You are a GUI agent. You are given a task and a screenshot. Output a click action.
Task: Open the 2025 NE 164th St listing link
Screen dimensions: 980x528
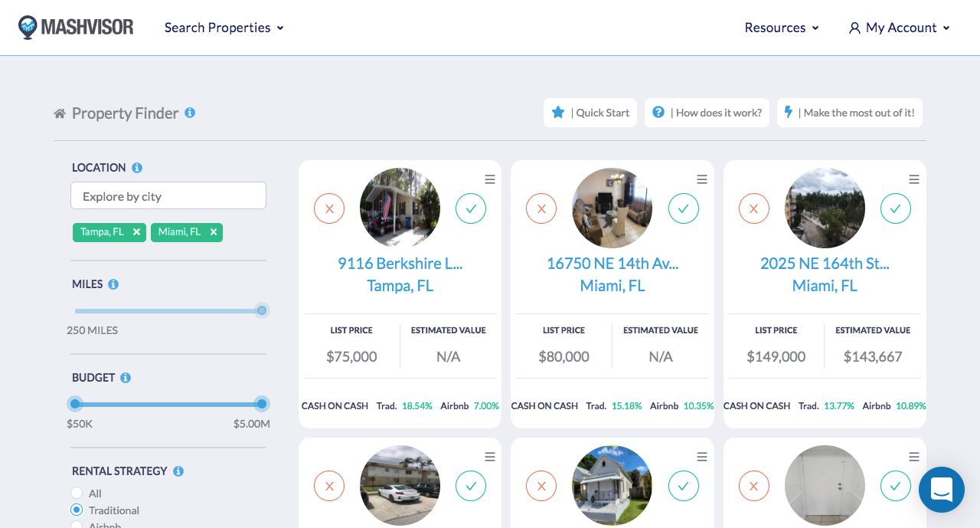click(x=825, y=263)
